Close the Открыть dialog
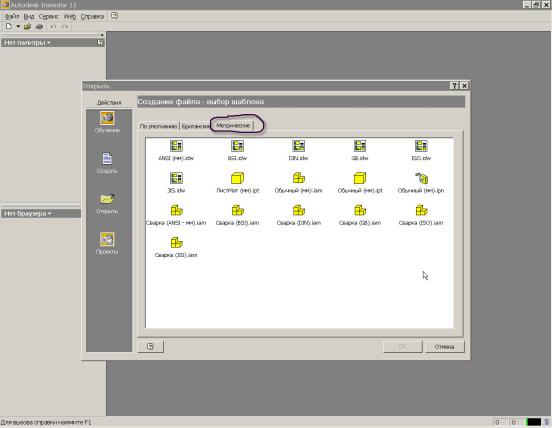 pos(464,86)
